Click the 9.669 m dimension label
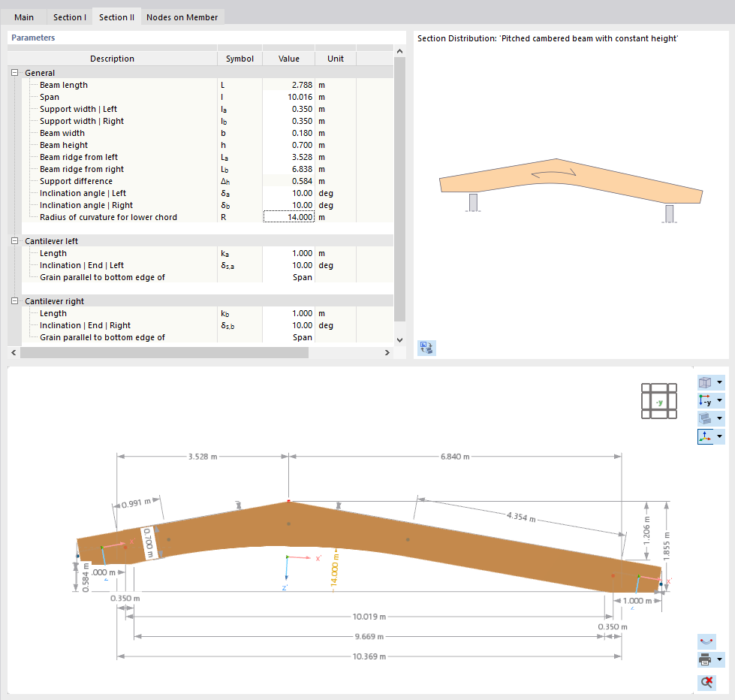735x700 pixels. [x=369, y=636]
